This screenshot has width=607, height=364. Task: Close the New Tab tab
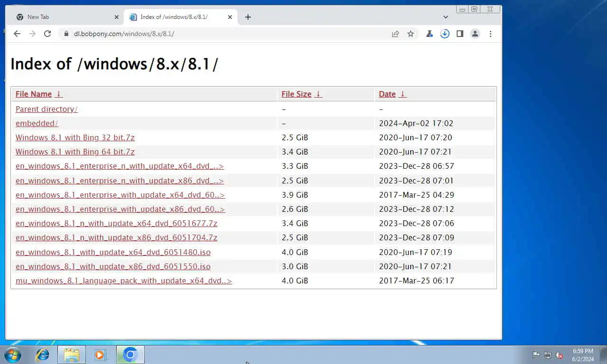click(117, 17)
